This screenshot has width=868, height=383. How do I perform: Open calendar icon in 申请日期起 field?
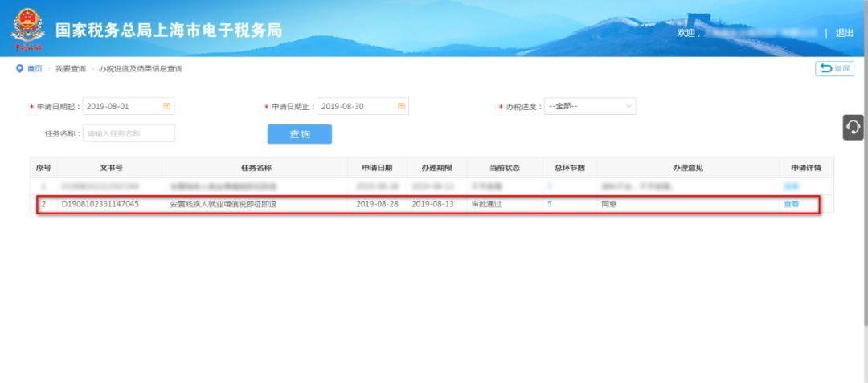pos(167,106)
